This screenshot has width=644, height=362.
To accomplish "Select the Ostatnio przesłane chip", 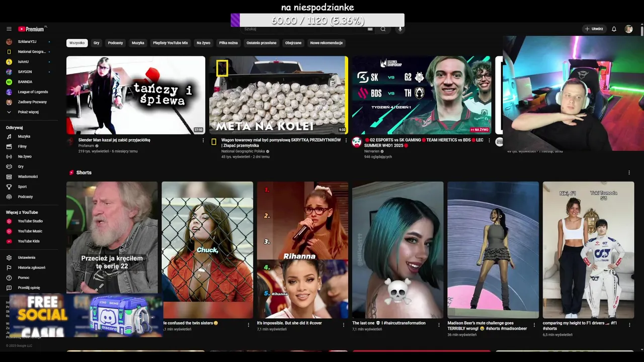I will [x=261, y=43].
